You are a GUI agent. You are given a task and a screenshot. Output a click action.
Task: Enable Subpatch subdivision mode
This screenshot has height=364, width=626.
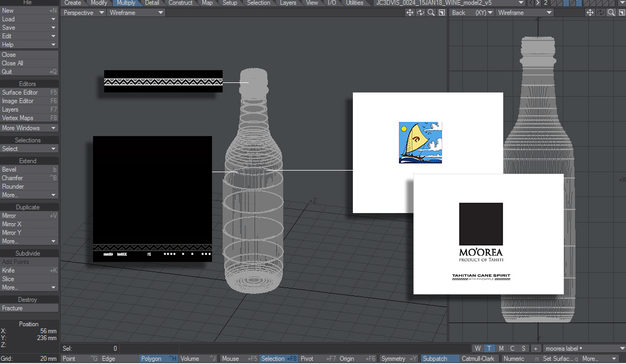pos(440,359)
